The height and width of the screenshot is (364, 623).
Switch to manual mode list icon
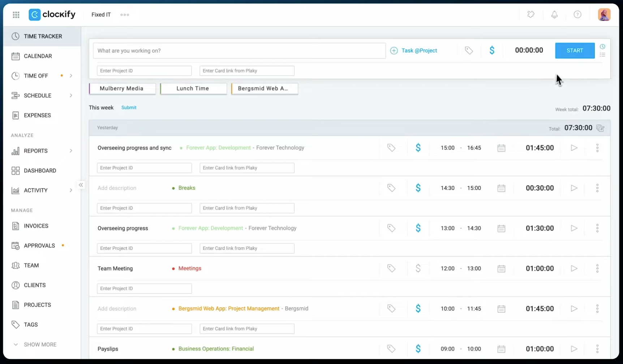click(602, 55)
